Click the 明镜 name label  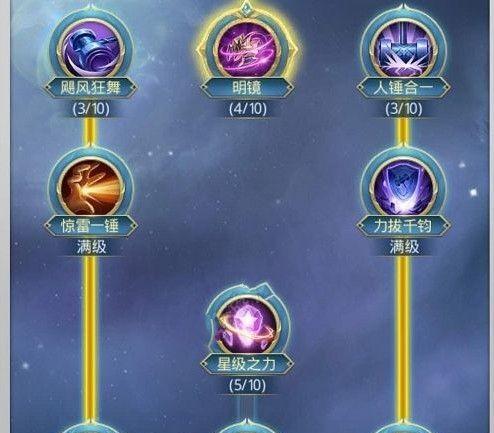[x=247, y=88]
